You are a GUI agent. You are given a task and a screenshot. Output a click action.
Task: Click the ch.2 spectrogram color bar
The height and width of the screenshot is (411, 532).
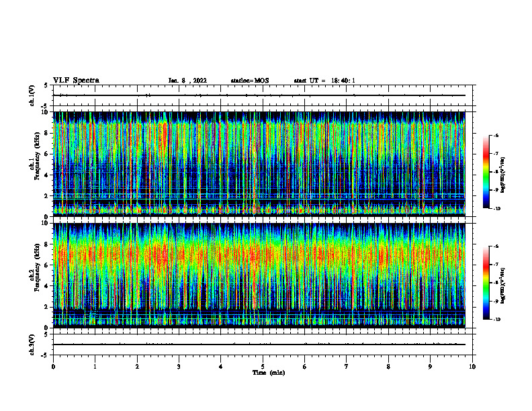pos(486,283)
